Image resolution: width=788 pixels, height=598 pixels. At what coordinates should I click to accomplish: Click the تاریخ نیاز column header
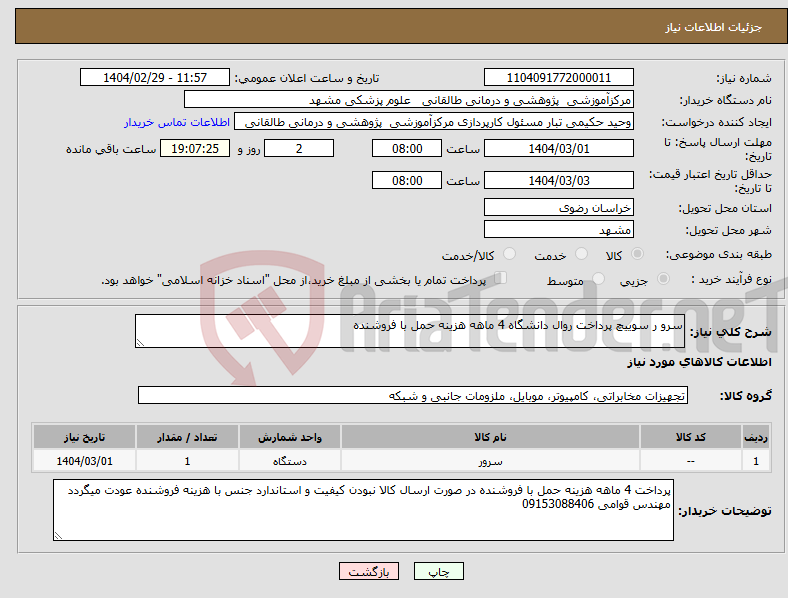point(84,437)
